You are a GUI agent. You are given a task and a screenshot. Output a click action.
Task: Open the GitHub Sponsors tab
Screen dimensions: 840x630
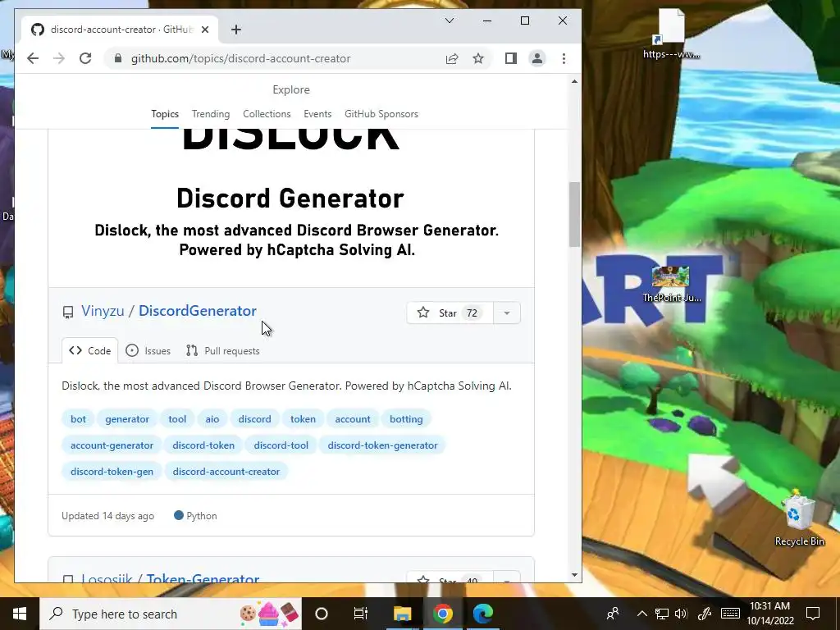pyautogui.click(x=381, y=113)
